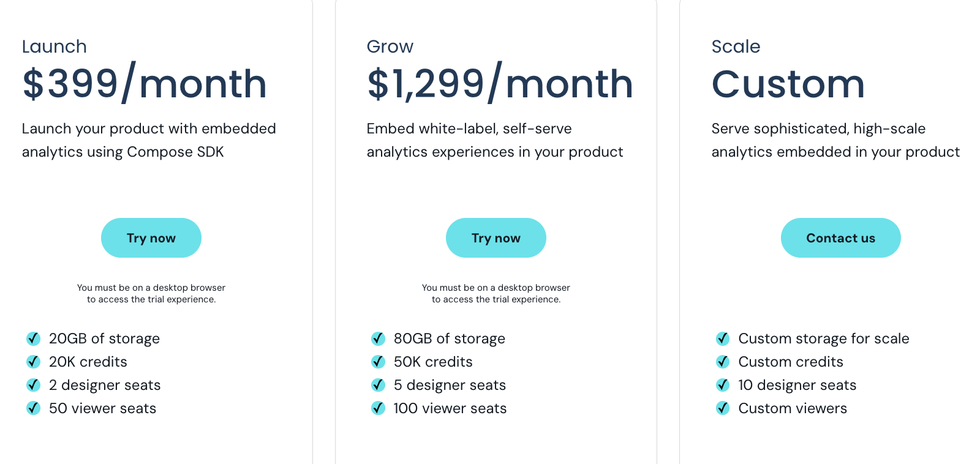Click the $1,299/month price heading
The image size is (980, 464).
pos(500,84)
